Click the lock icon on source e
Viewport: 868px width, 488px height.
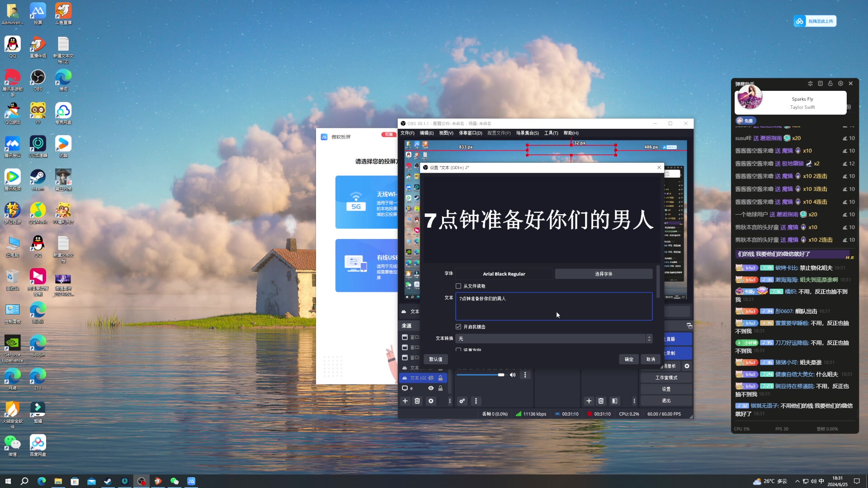[x=440, y=388]
